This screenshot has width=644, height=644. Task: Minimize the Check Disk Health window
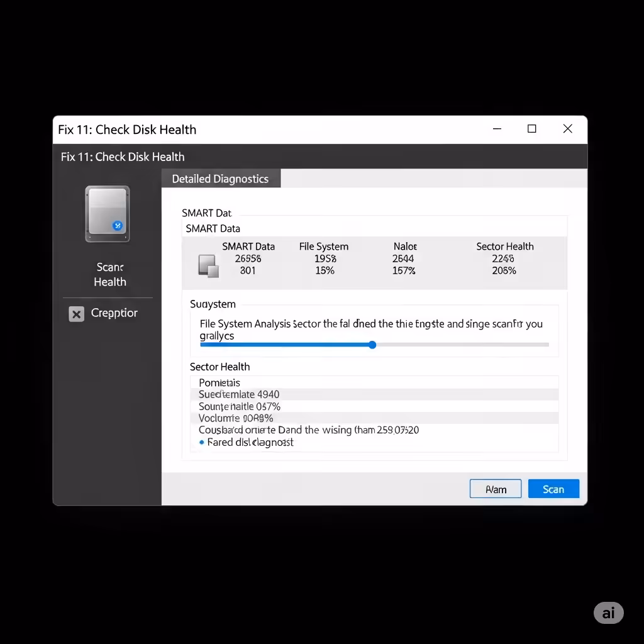coord(497,129)
